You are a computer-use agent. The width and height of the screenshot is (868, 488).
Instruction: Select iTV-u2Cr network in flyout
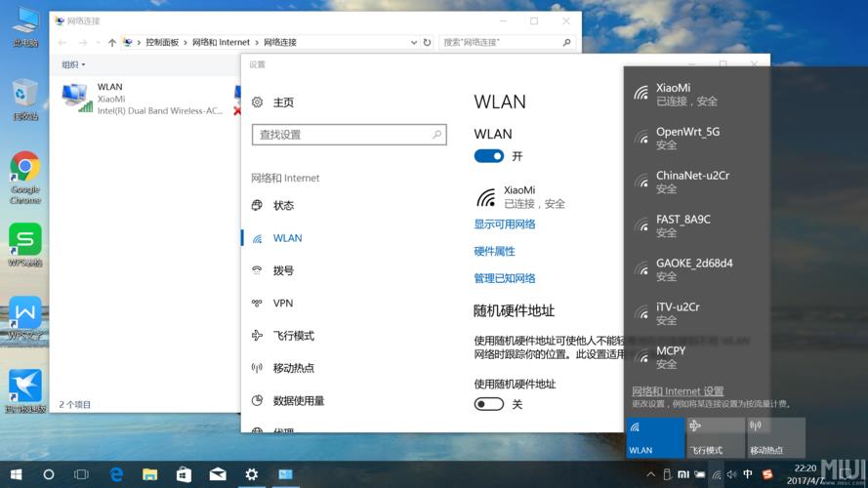[x=697, y=312]
